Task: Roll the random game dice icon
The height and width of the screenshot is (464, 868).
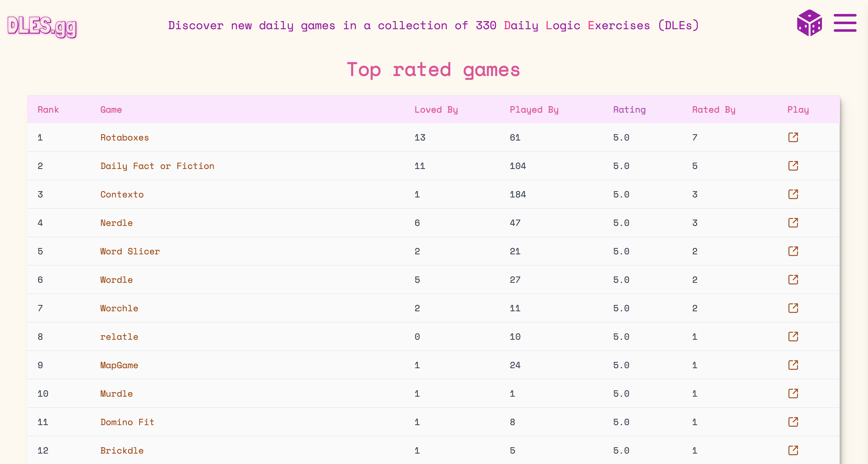Action: click(x=809, y=23)
